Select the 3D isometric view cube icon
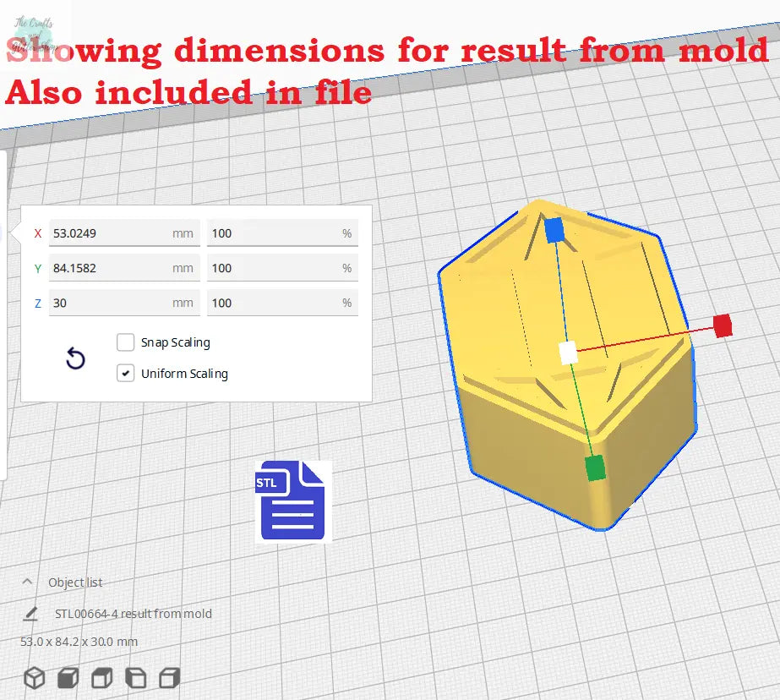This screenshot has width=780, height=700. [x=34, y=677]
